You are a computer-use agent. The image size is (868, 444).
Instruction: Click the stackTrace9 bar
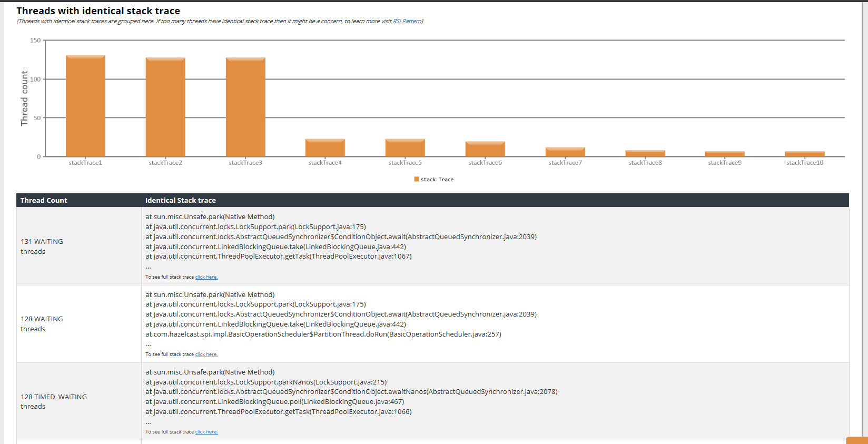(x=725, y=154)
